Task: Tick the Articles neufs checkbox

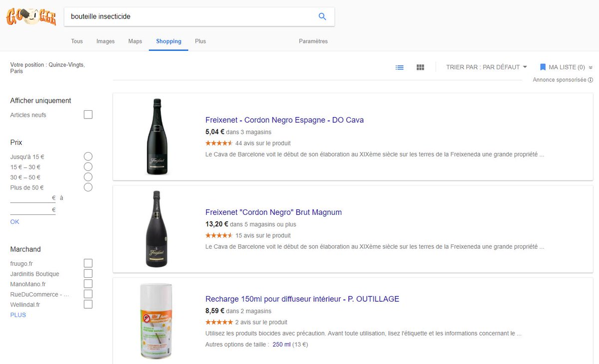Action: 88,115
